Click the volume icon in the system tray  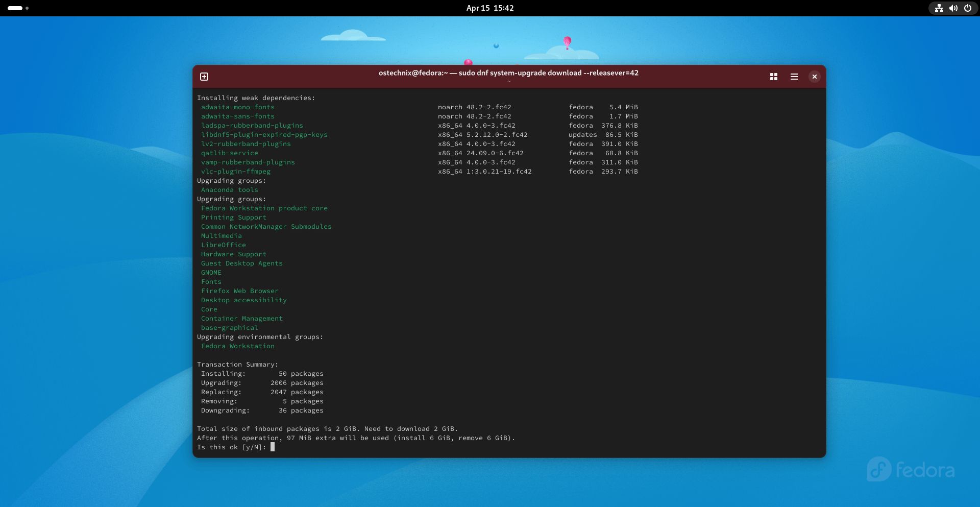(x=953, y=8)
